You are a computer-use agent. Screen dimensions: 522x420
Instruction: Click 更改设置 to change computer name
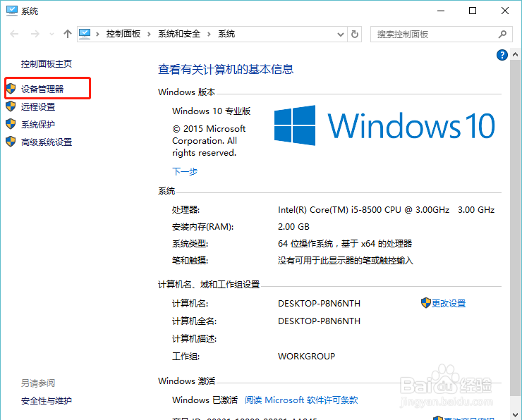point(449,303)
